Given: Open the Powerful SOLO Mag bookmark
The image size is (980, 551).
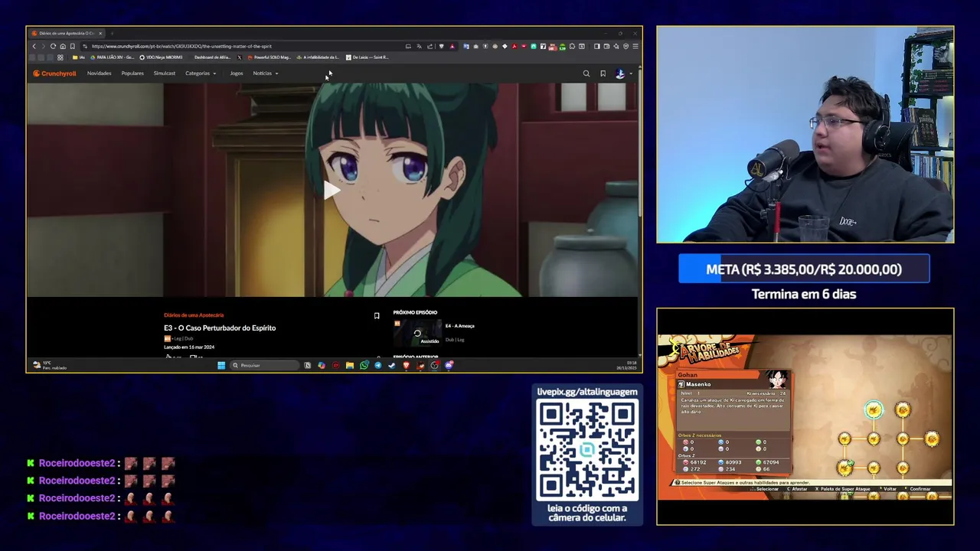Looking at the screenshot, I should [x=269, y=57].
